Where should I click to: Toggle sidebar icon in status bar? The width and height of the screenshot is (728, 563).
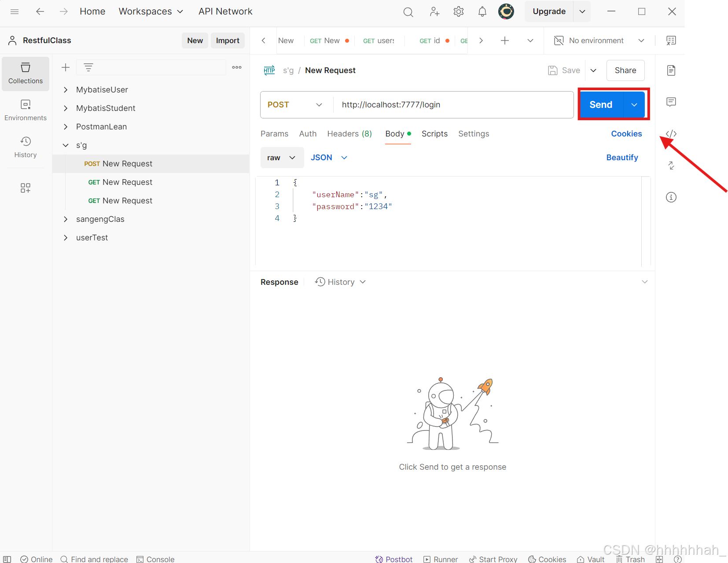pos(7,559)
